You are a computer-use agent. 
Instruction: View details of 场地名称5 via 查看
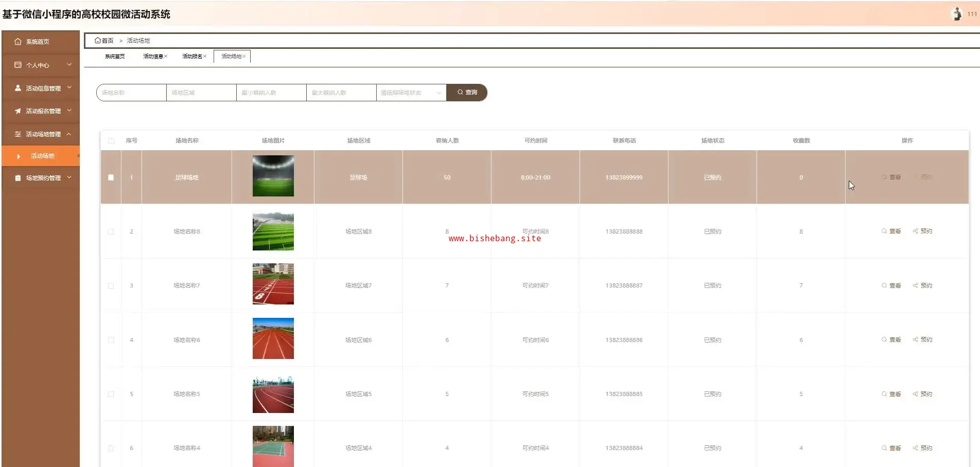click(x=891, y=394)
